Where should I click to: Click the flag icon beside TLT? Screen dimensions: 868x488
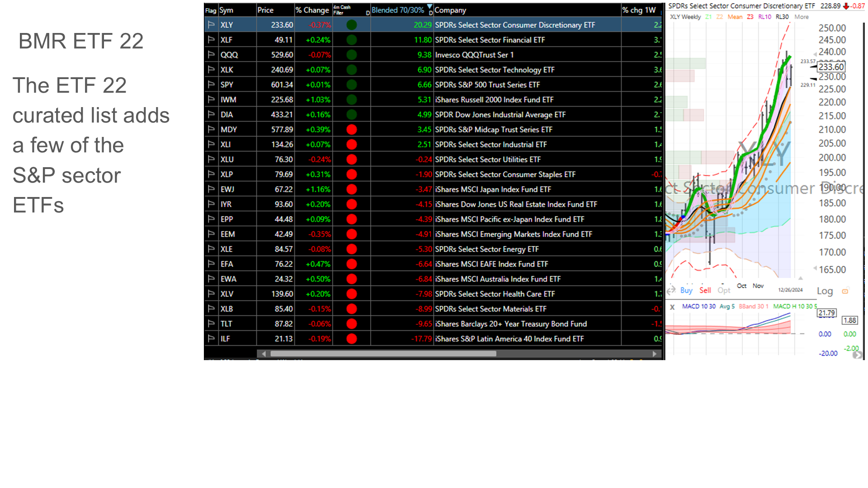211,324
